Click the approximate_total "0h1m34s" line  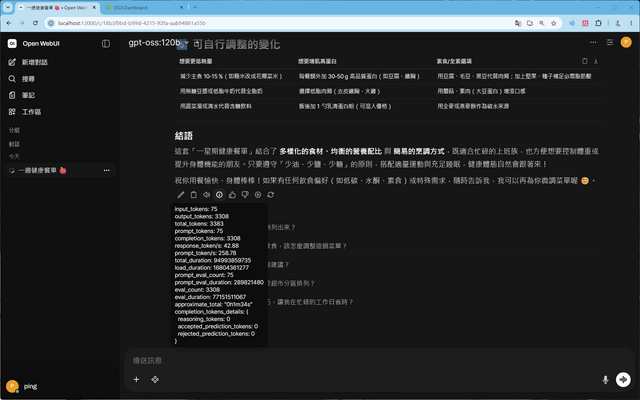pyautogui.click(x=213, y=304)
